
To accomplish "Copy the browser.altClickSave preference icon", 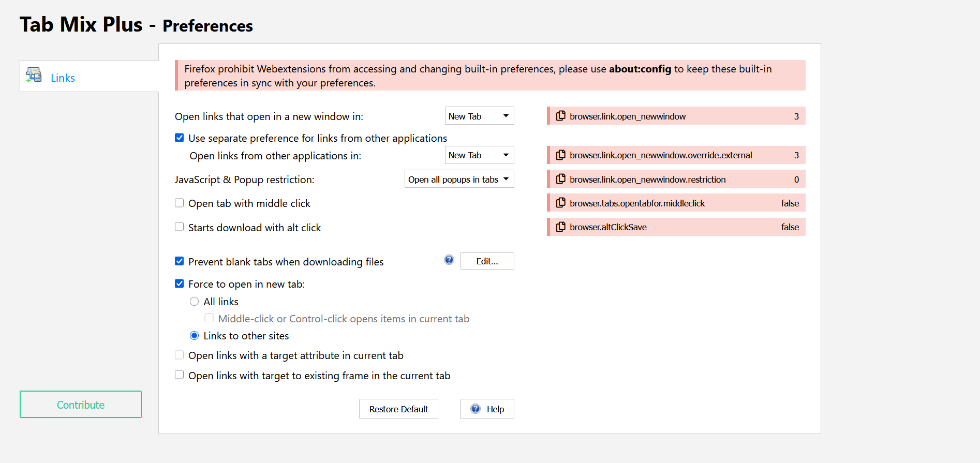I will [560, 227].
